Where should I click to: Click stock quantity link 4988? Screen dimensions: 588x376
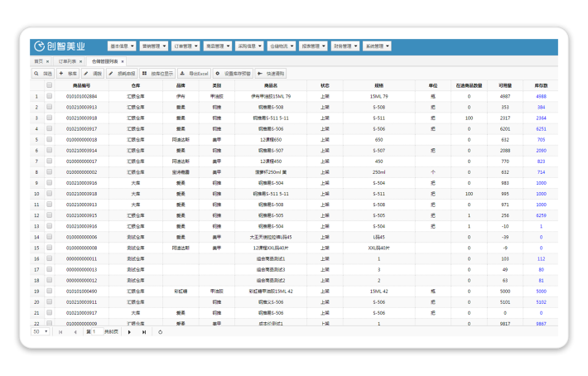tap(541, 96)
